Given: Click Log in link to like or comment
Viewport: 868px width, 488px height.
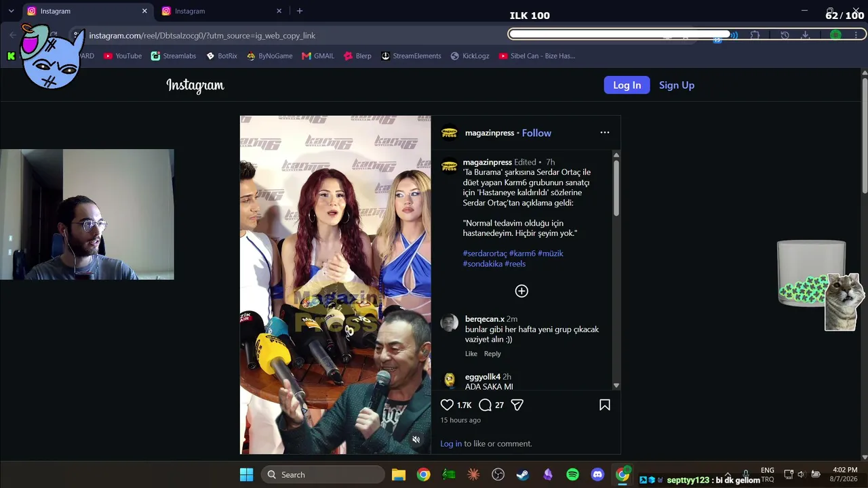Looking at the screenshot, I should (451, 444).
